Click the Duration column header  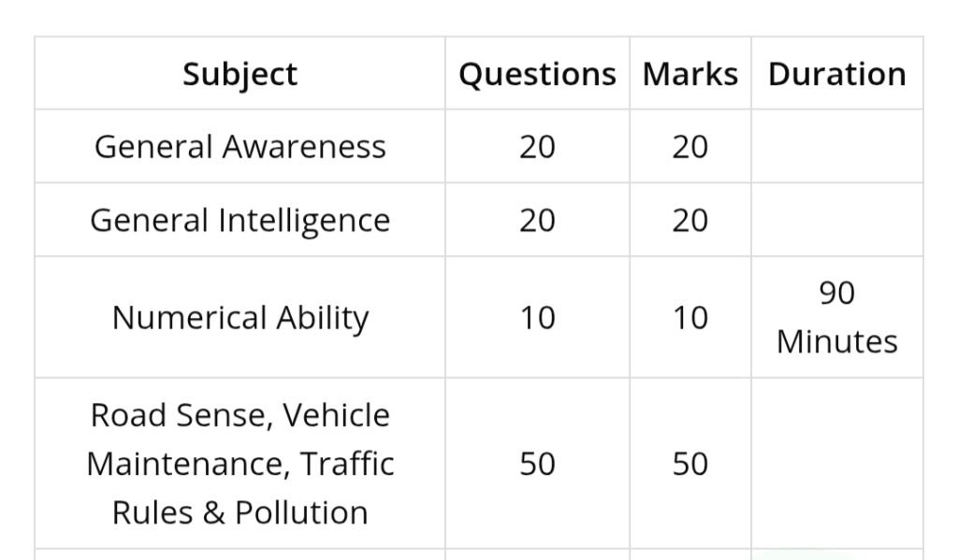pos(836,74)
